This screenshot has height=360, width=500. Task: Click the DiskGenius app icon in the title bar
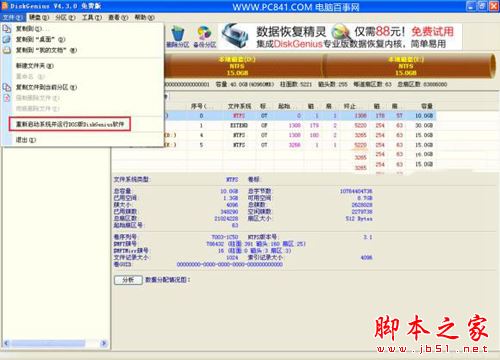[5, 6]
